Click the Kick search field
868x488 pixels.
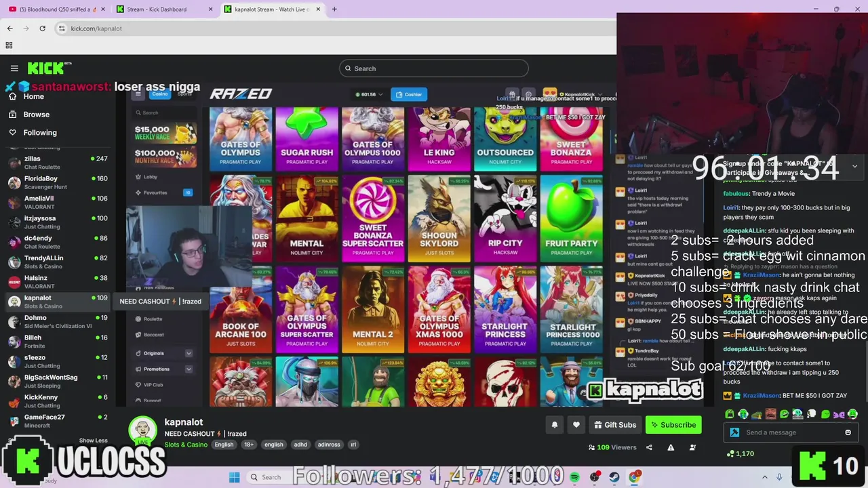tap(434, 68)
